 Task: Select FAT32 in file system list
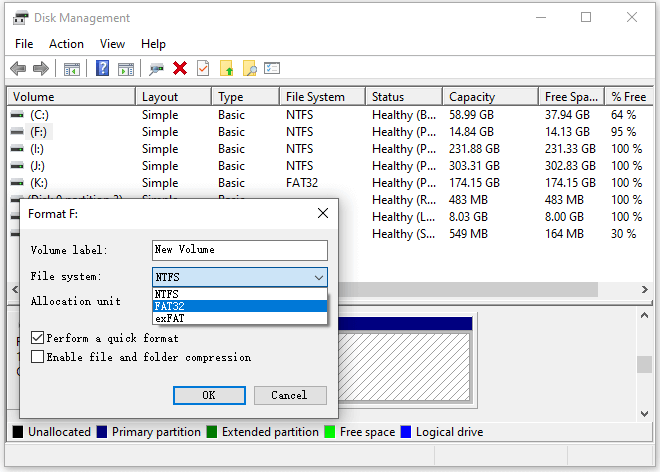240,306
